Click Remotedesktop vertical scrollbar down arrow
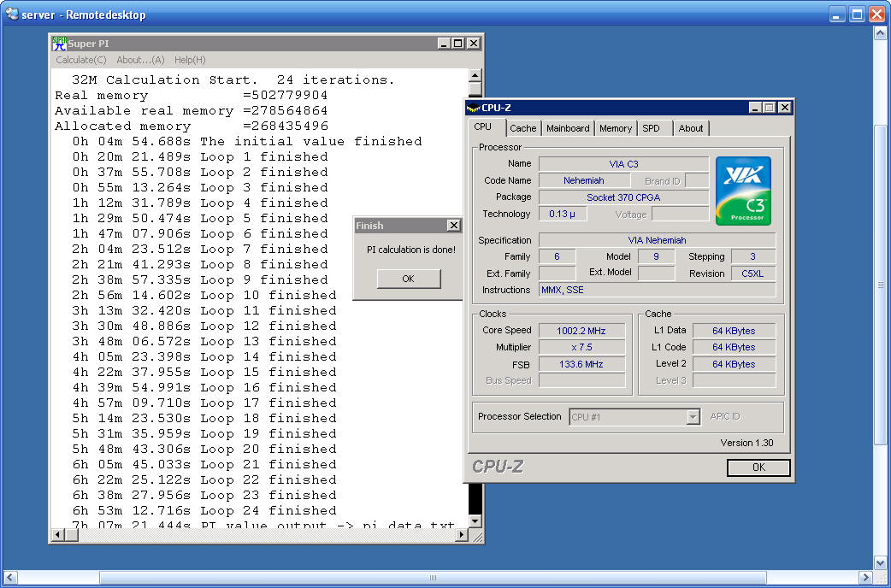The image size is (891, 588). 880,563
